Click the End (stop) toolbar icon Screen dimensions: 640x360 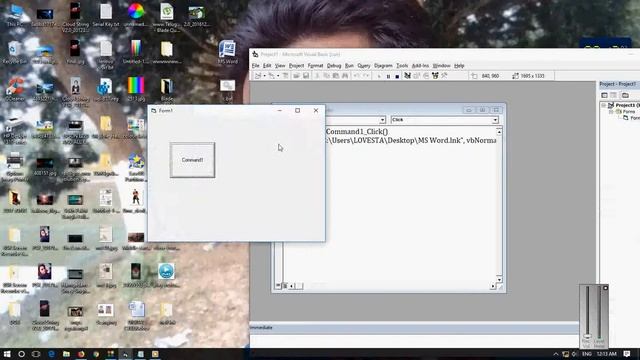tap(397, 76)
